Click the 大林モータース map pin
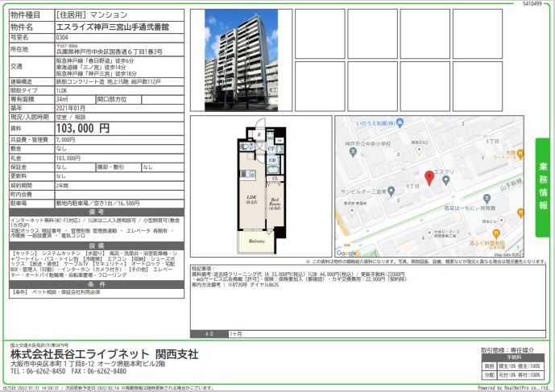555x392 pixels. tap(429, 233)
